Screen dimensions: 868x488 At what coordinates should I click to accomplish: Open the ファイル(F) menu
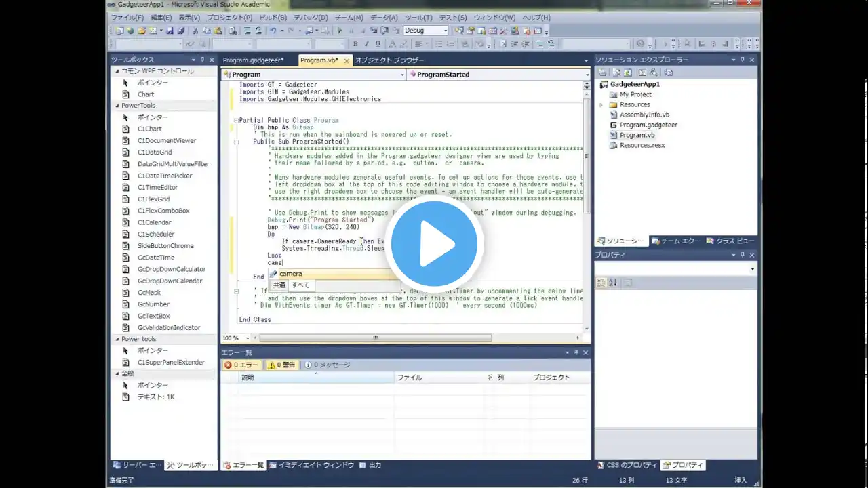coord(127,18)
